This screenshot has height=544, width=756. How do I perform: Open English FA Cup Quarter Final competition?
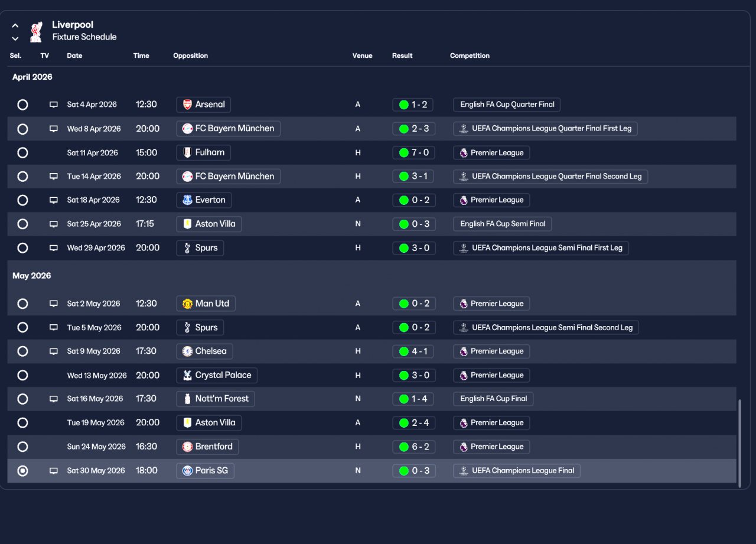coord(507,105)
